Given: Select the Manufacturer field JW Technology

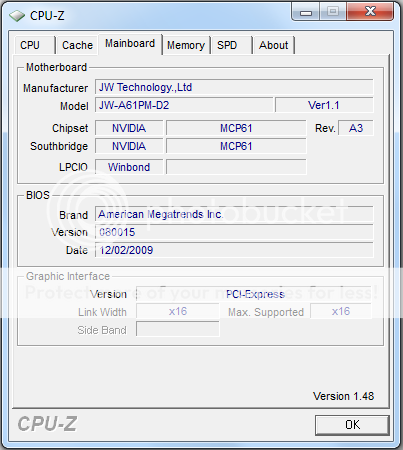Looking at the screenshot, I should tap(234, 87).
